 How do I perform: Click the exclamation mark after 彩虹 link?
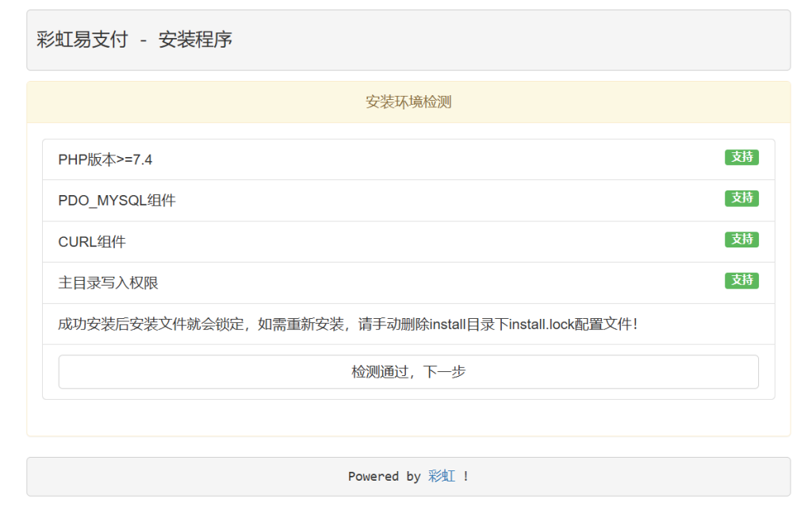pos(466,477)
